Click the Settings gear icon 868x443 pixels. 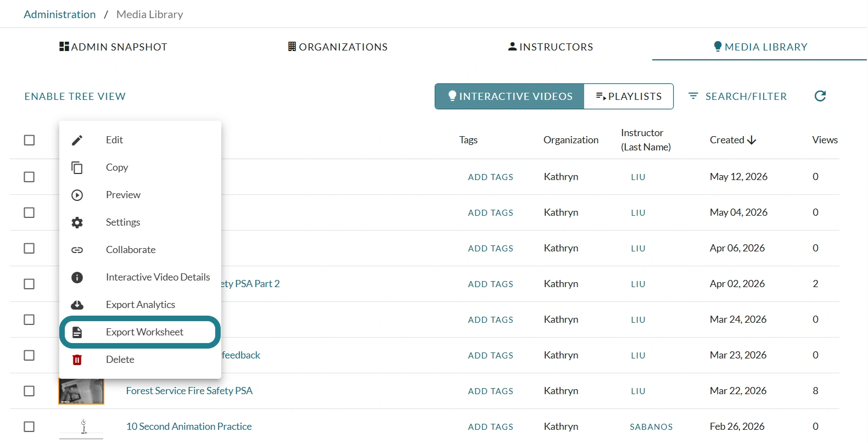[77, 222]
